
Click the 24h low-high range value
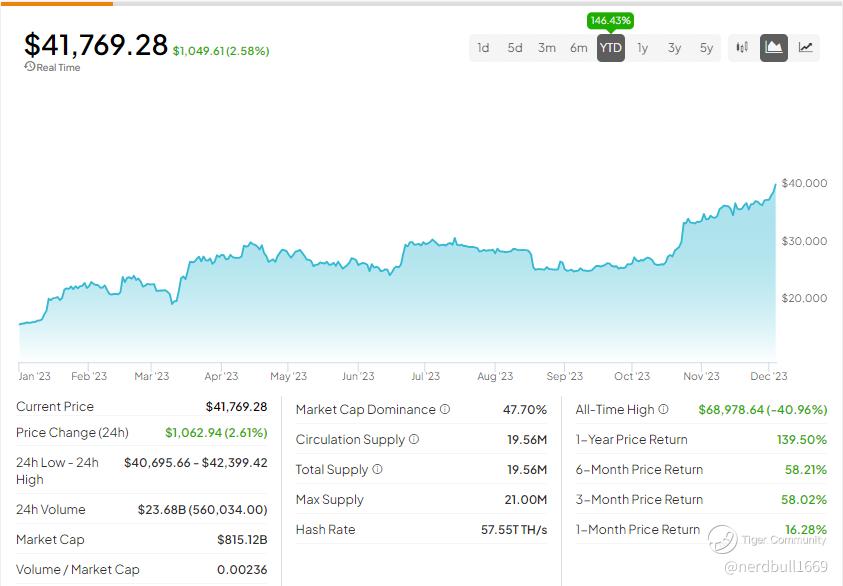(196, 463)
